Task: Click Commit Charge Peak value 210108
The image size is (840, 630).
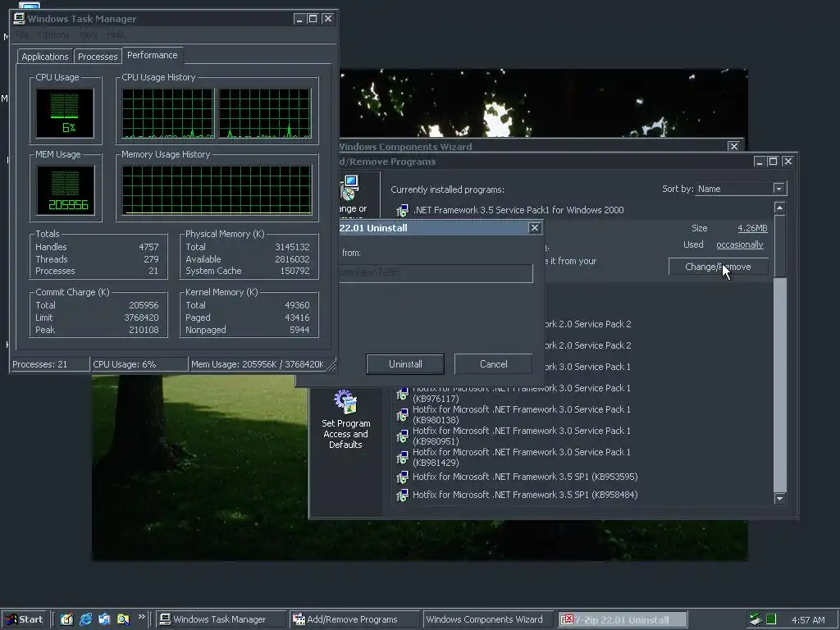Action: (144, 330)
